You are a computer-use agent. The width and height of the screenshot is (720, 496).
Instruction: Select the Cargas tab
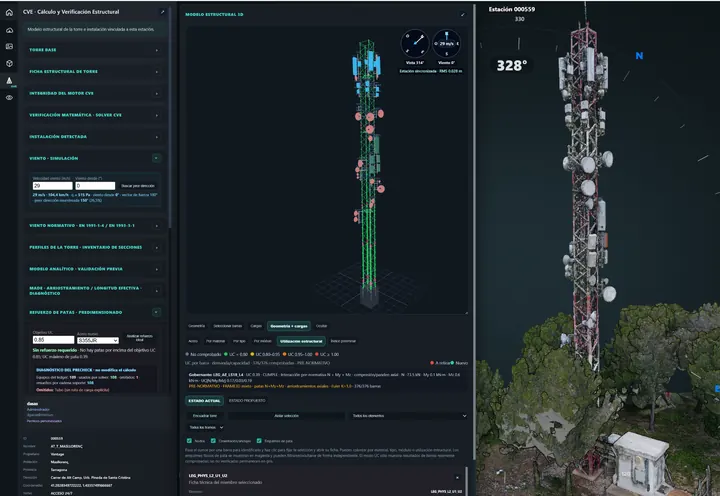[x=256, y=326]
